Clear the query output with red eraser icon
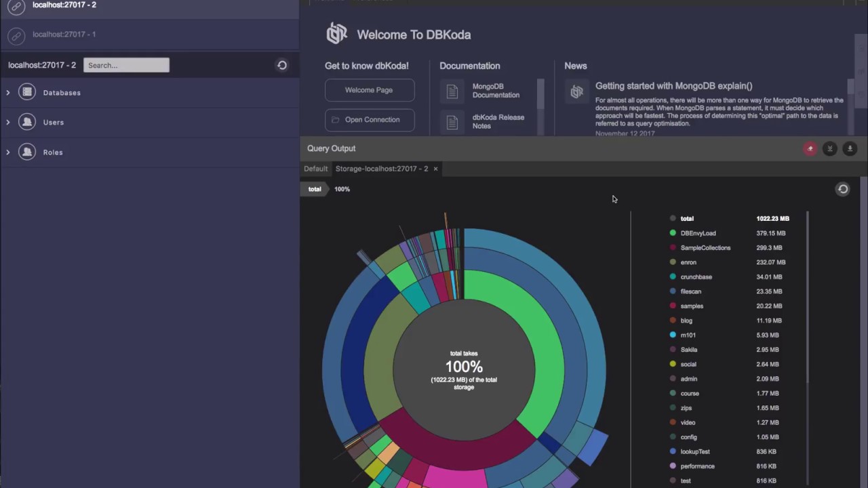868x488 pixels. [810, 148]
